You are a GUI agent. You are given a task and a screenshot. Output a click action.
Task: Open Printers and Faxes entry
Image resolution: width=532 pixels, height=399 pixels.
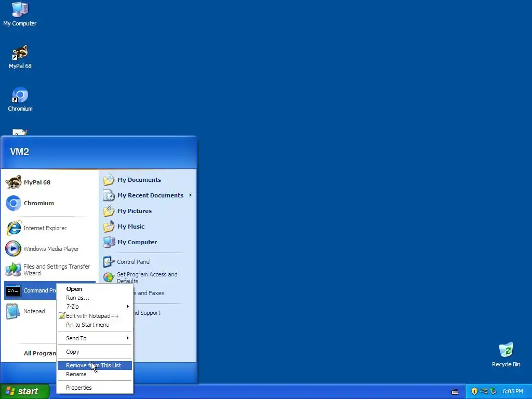149,293
